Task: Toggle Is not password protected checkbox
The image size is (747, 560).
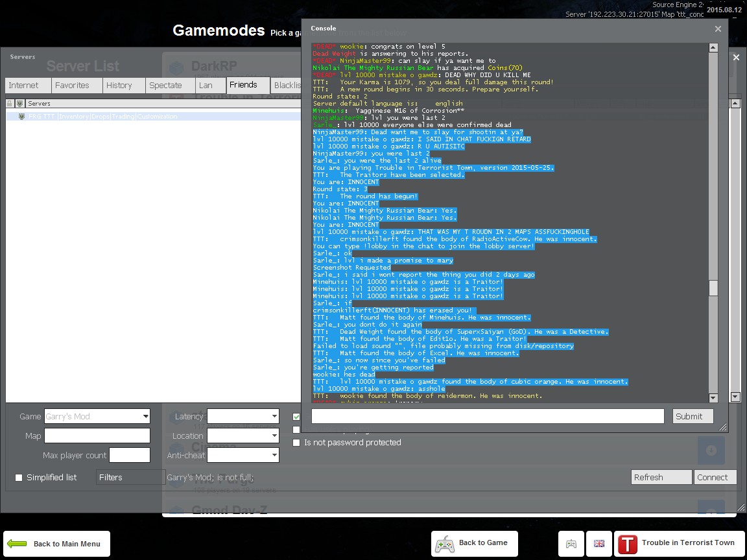Action: (296, 443)
